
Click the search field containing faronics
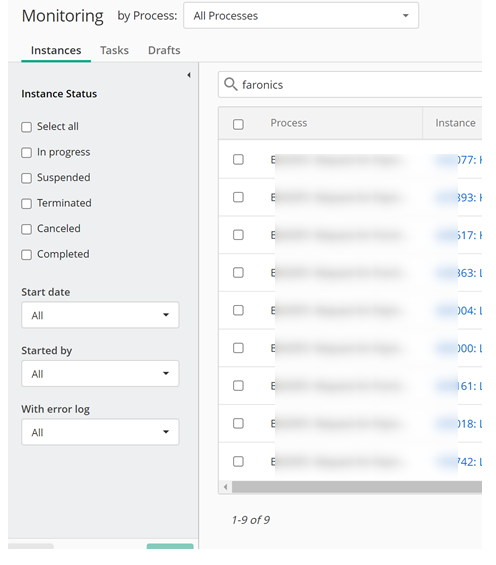pos(350,84)
